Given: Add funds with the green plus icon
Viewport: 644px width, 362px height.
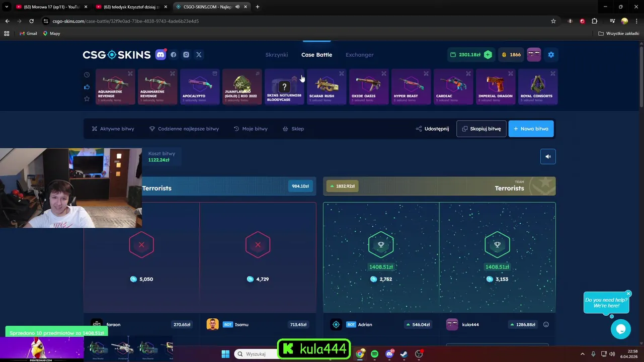Looking at the screenshot, I should [x=488, y=55].
